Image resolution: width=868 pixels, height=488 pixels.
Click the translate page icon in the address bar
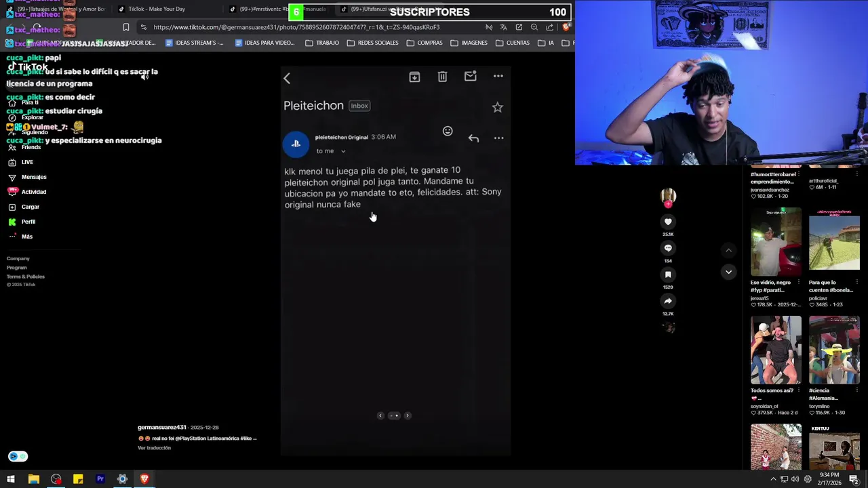click(x=504, y=27)
